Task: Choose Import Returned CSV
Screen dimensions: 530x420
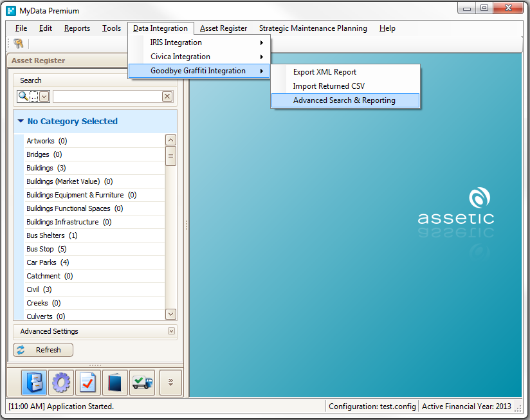Action: (x=345, y=86)
